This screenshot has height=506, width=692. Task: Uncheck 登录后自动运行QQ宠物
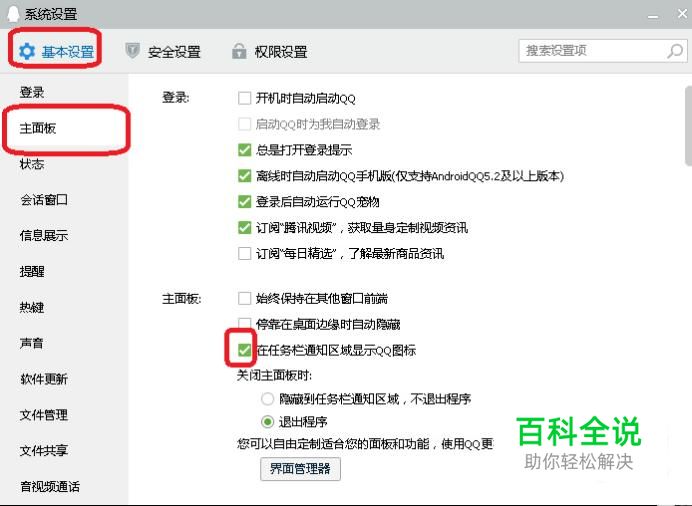click(244, 202)
